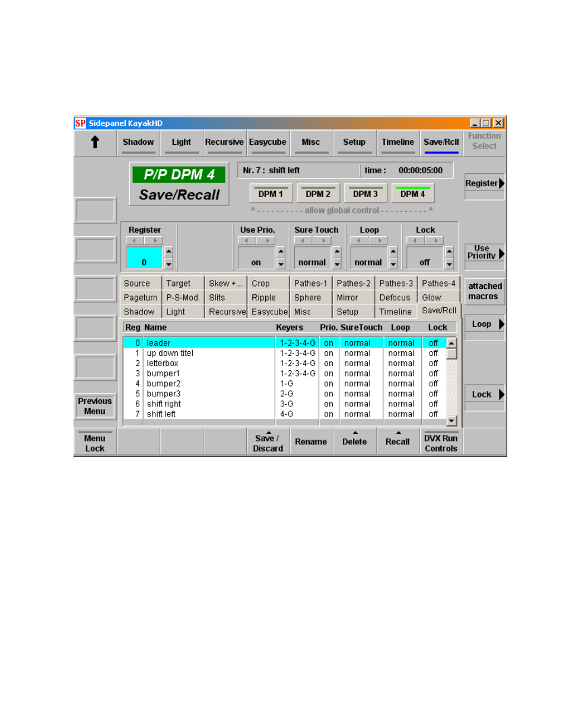Switch to the Pageturn tab
This screenshot has width=566, height=728.
[141, 297]
